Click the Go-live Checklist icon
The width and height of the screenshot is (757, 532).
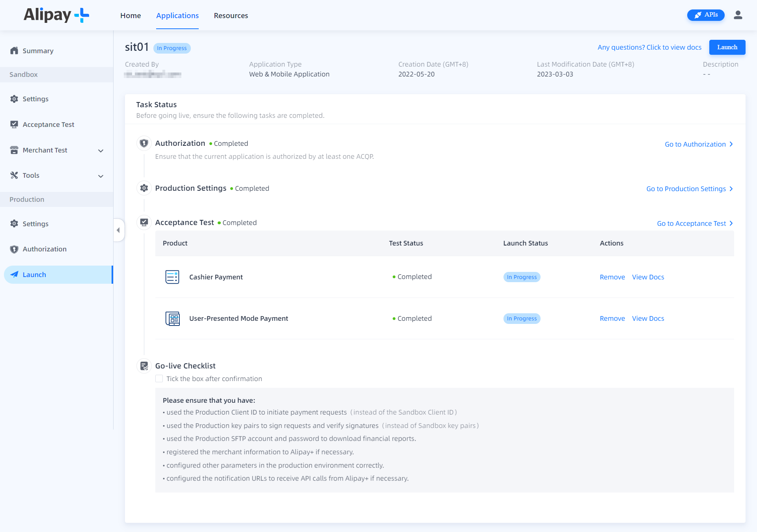(x=144, y=365)
